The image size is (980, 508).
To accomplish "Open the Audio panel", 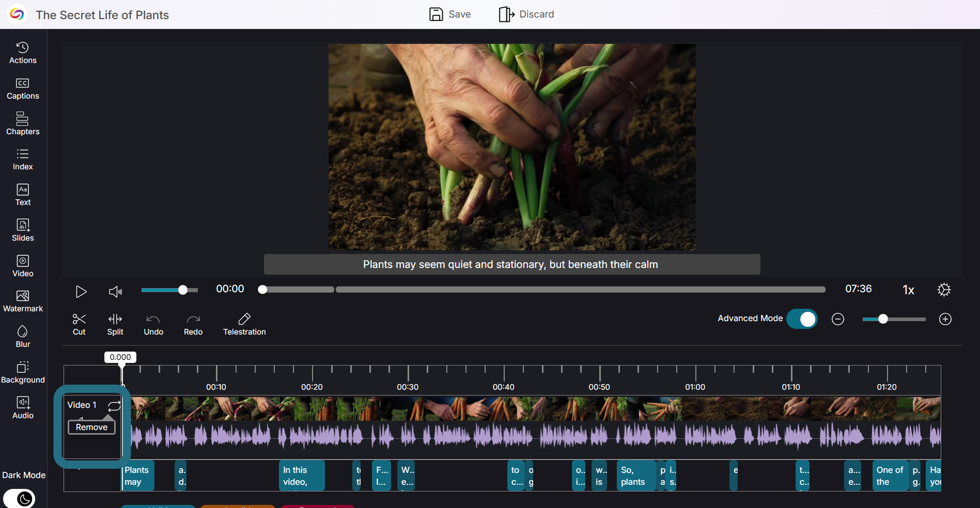I will coord(23,408).
